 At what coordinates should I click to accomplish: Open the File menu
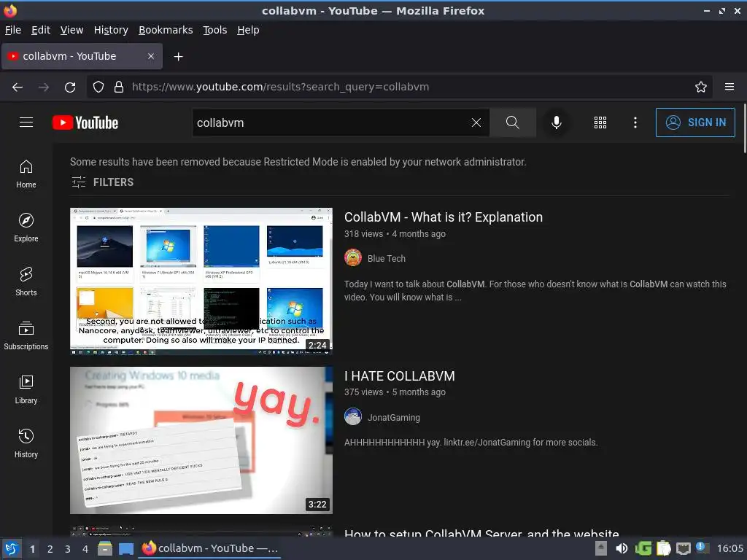click(13, 30)
